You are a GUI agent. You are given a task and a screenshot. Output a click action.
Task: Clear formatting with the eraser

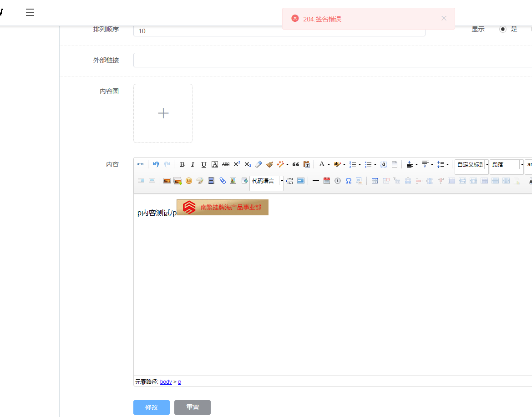[x=258, y=164]
